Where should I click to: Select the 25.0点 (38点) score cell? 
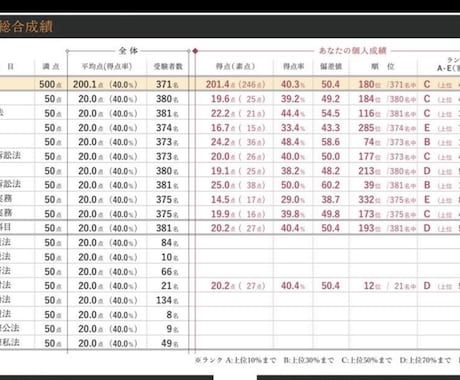tap(238, 185)
